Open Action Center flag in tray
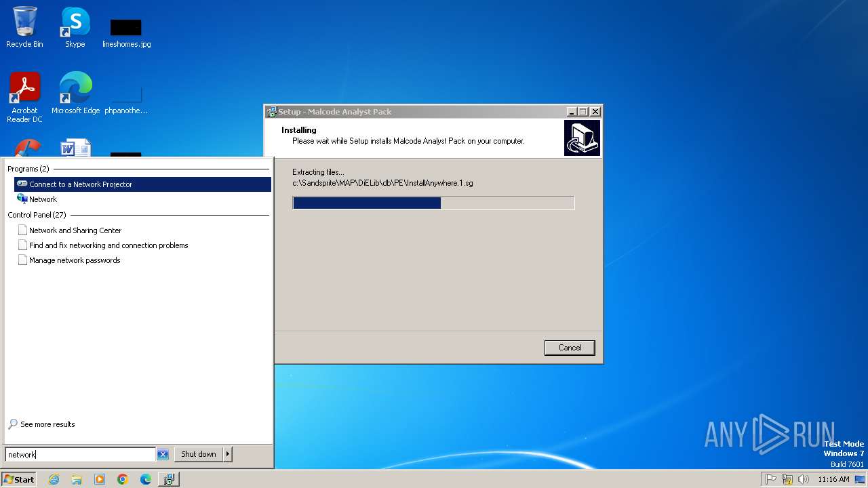Viewport: 868px width, 488px height. 770,479
